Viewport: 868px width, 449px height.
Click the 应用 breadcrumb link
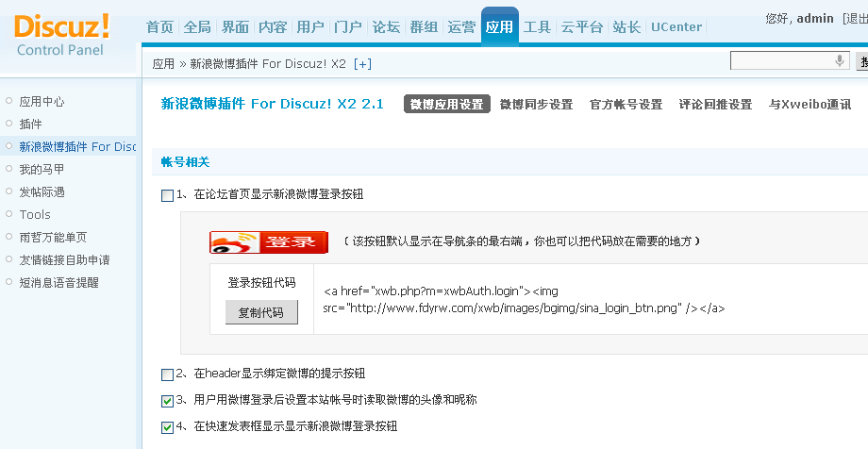pyautogui.click(x=163, y=63)
